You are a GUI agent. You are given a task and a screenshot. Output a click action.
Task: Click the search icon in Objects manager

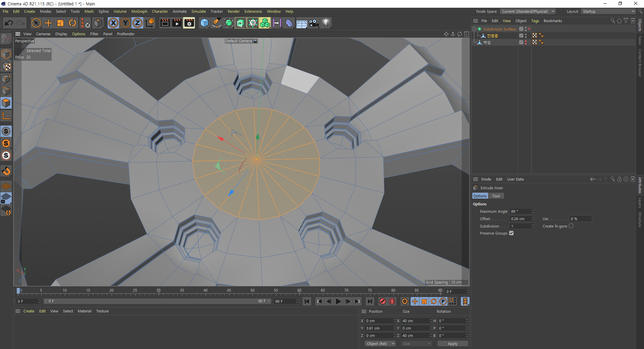click(x=612, y=21)
